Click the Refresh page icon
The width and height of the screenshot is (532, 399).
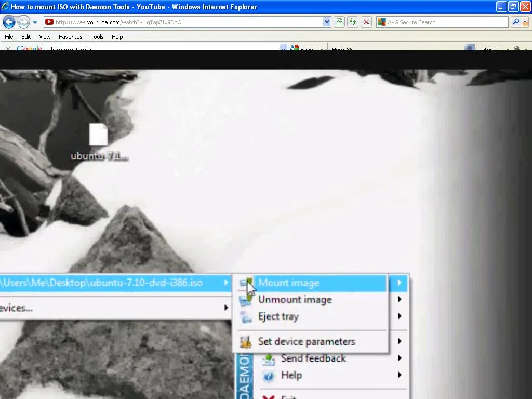tap(353, 22)
